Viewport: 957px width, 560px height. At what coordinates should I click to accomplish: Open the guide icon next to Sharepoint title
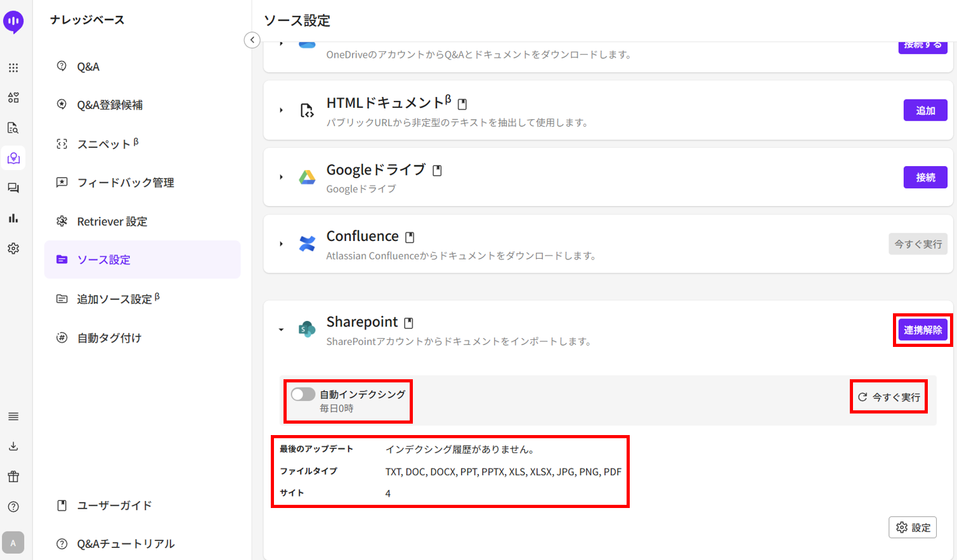point(409,323)
